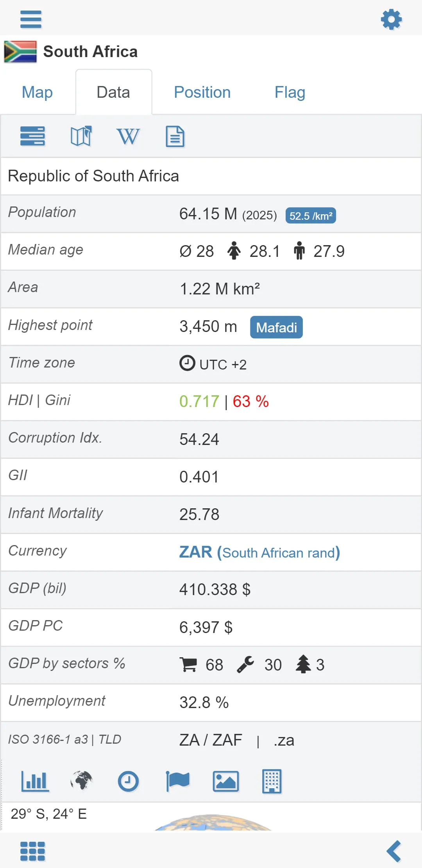
Task: Go back with the left chevron
Action: point(393,851)
